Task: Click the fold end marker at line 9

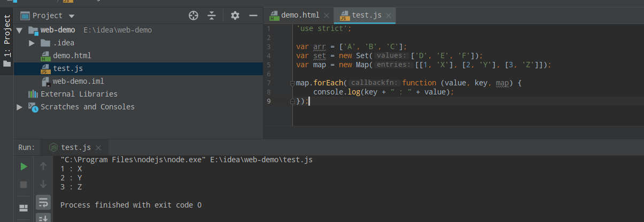Action: point(292,101)
